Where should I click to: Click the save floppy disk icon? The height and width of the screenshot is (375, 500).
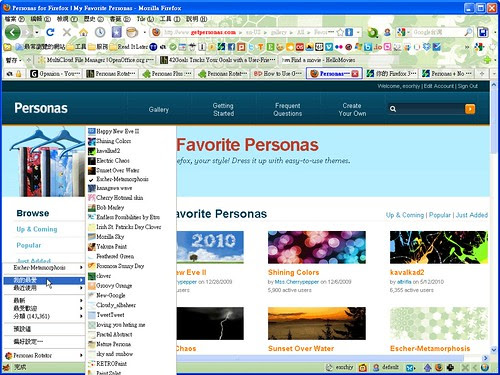483,32
